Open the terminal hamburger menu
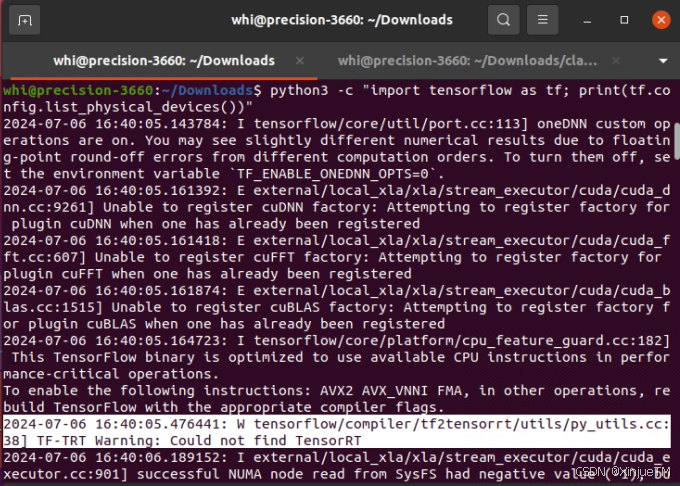 coord(542,20)
